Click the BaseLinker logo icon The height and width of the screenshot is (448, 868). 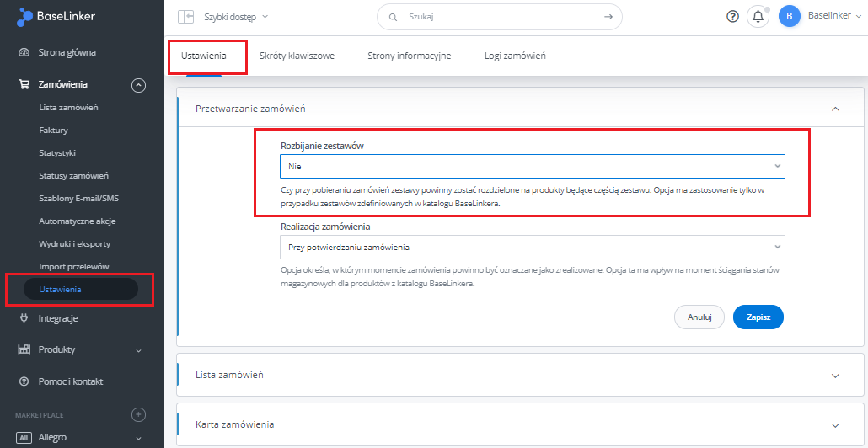(25, 17)
